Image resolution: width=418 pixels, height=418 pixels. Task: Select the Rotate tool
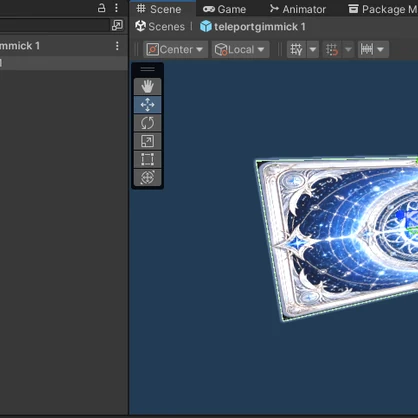(x=147, y=123)
